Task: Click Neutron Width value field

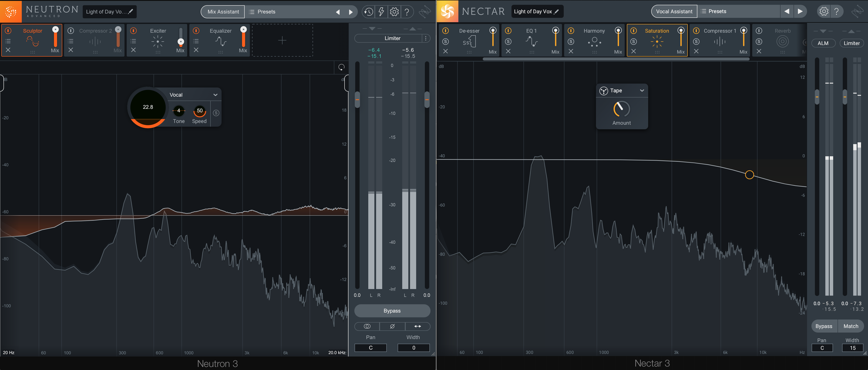Action: 414,348
